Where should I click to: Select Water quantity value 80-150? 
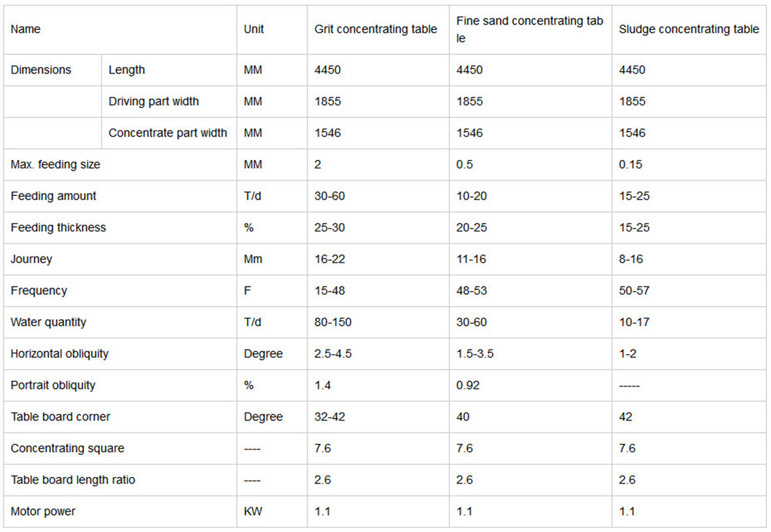click(x=333, y=322)
